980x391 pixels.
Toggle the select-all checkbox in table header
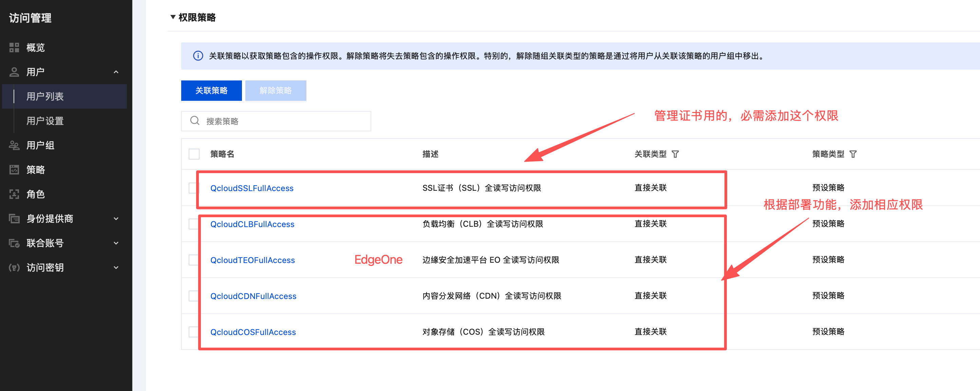click(x=194, y=154)
